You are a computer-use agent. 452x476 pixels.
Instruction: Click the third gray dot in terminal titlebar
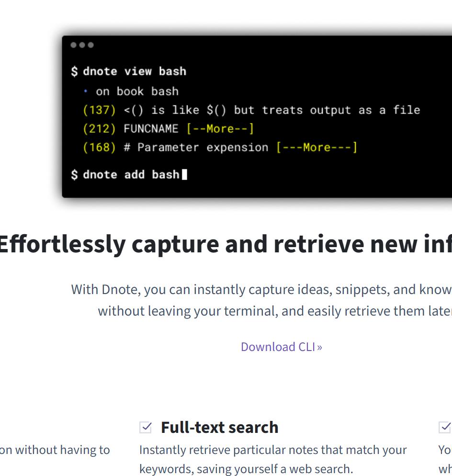click(x=91, y=45)
